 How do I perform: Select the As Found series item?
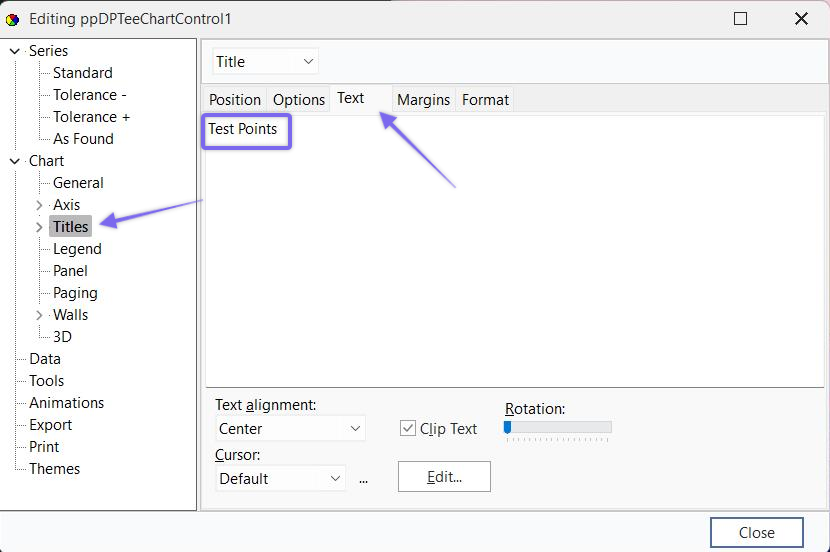pos(83,139)
